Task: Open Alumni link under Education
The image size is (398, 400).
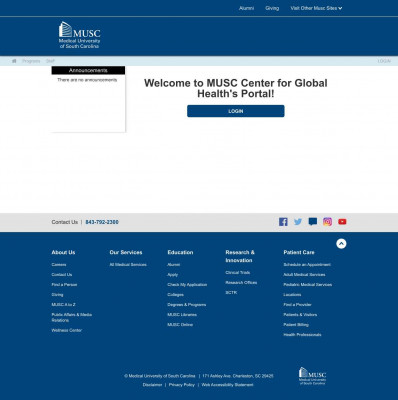Action: pos(173,265)
